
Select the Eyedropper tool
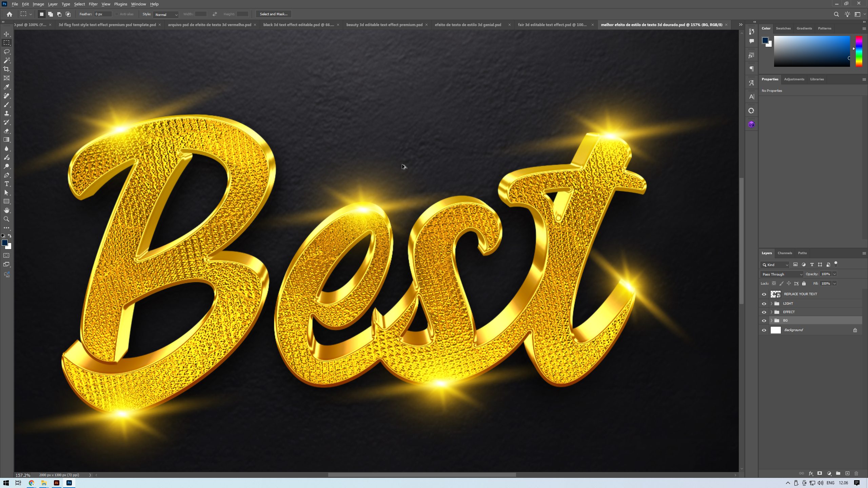point(6,87)
